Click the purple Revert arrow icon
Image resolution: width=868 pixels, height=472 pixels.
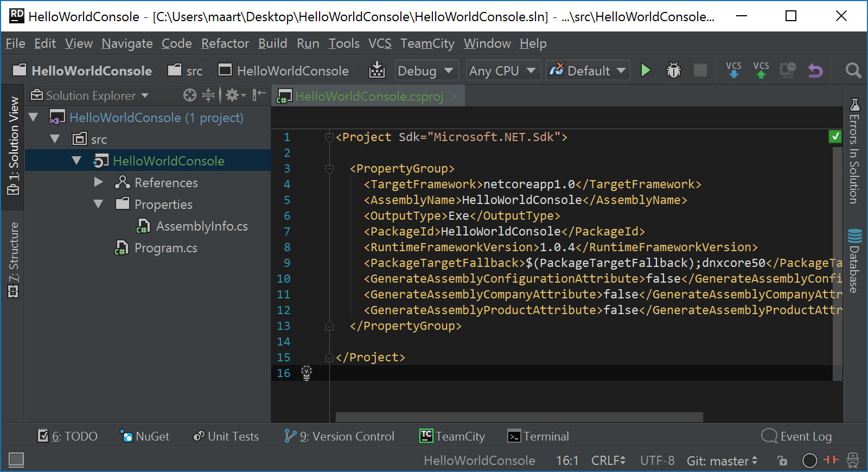click(815, 71)
